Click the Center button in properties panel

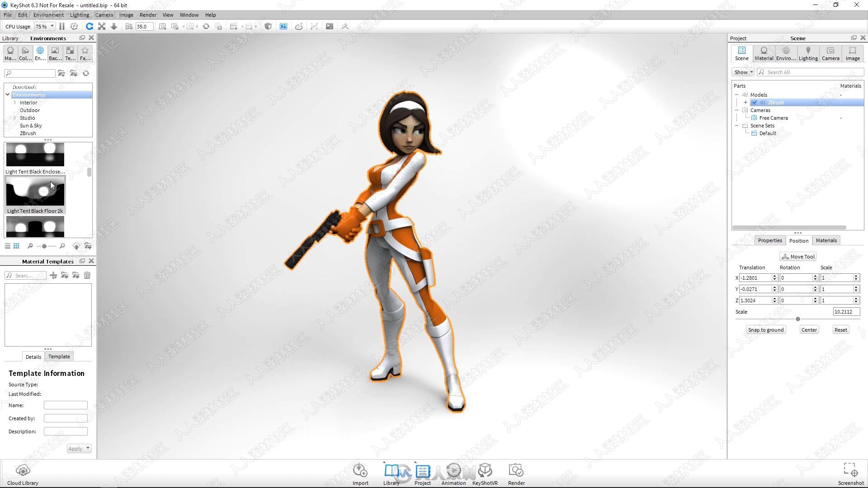pyautogui.click(x=809, y=329)
